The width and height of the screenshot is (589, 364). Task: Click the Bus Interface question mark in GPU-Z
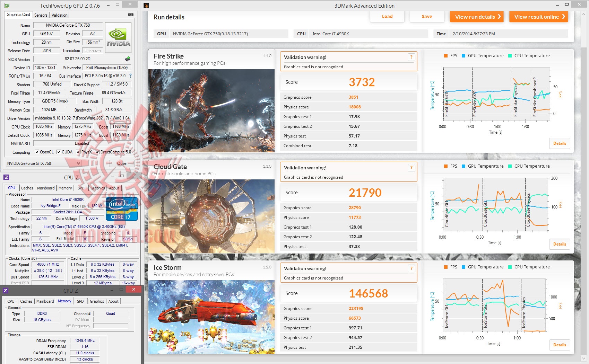click(x=130, y=76)
